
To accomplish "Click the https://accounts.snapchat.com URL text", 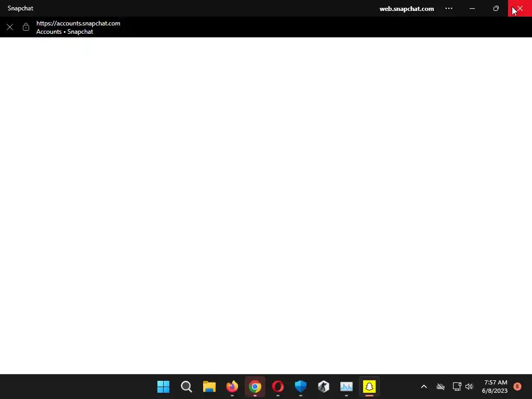I will pos(78,23).
